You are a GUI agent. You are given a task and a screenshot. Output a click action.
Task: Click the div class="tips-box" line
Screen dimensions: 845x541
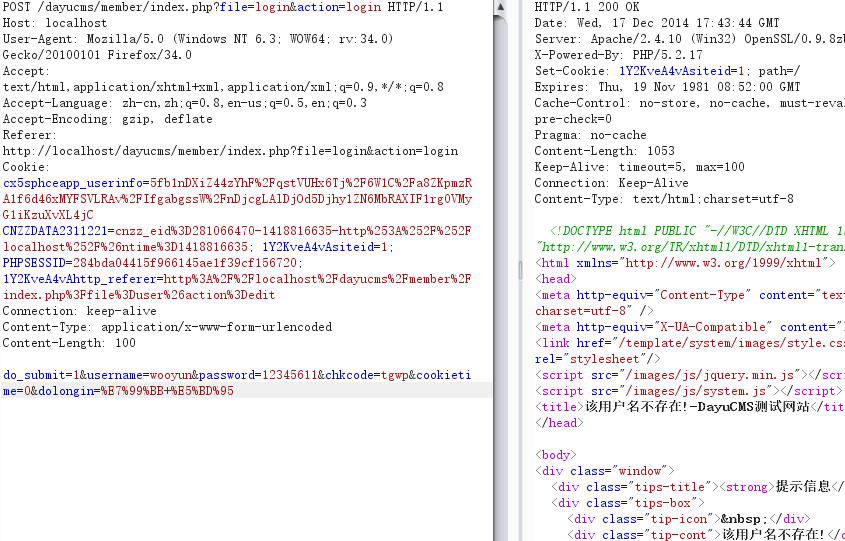627,503
